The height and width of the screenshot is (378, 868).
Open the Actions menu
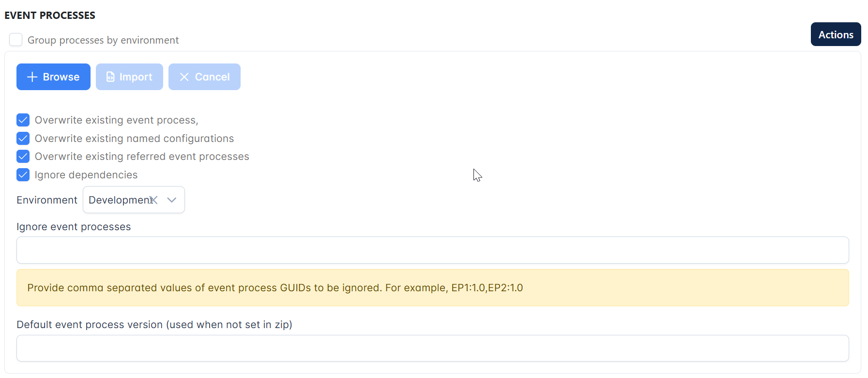coord(836,34)
